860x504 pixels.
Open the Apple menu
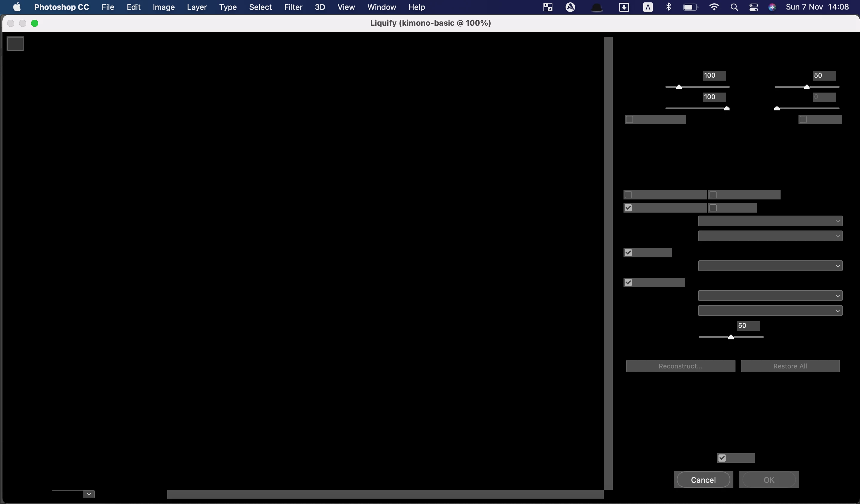click(x=17, y=7)
